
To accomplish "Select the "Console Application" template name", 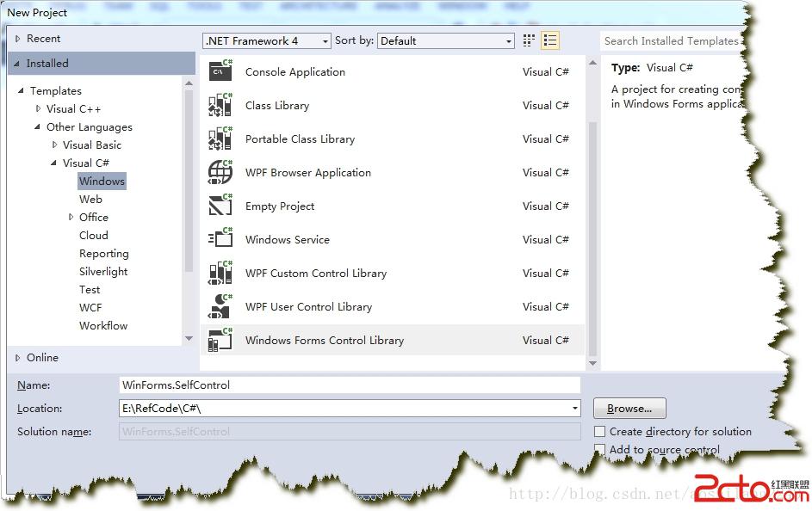I will [295, 72].
